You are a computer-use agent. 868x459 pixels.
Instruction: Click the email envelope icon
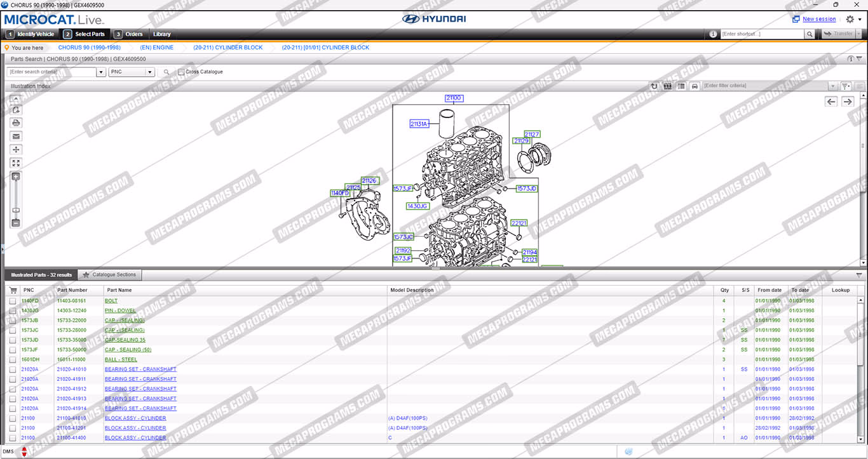click(x=16, y=136)
